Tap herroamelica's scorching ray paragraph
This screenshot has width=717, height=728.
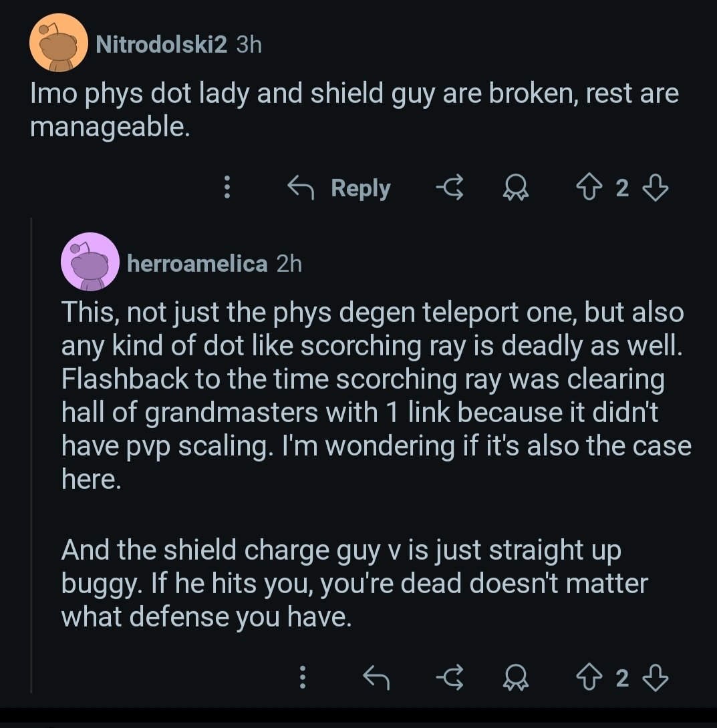[376, 395]
